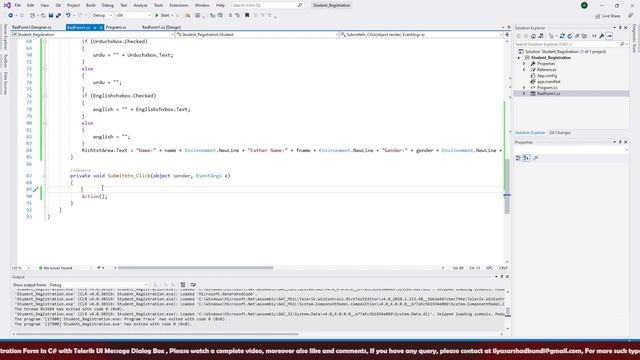640x360 pixels.
Task: Click the Save icon in toolbar
Action: tap(51, 16)
